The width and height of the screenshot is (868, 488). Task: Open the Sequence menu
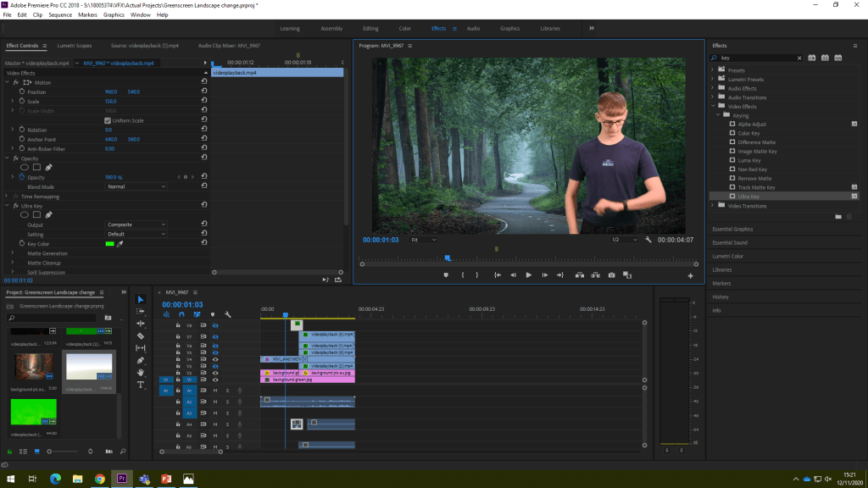[60, 15]
